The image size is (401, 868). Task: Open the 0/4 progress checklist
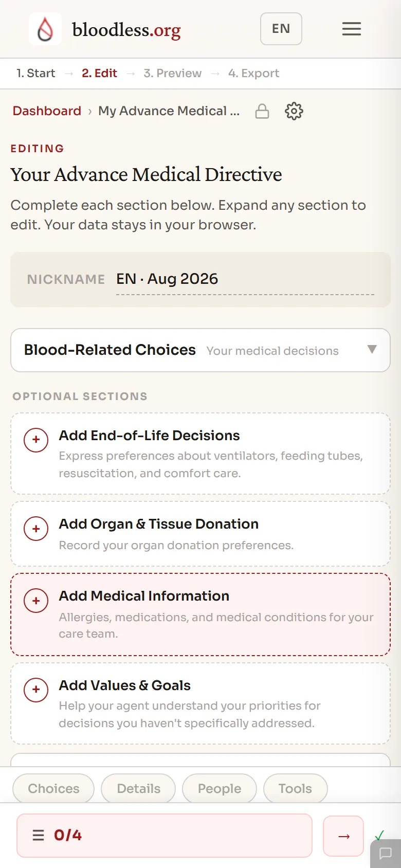[165, 836]
